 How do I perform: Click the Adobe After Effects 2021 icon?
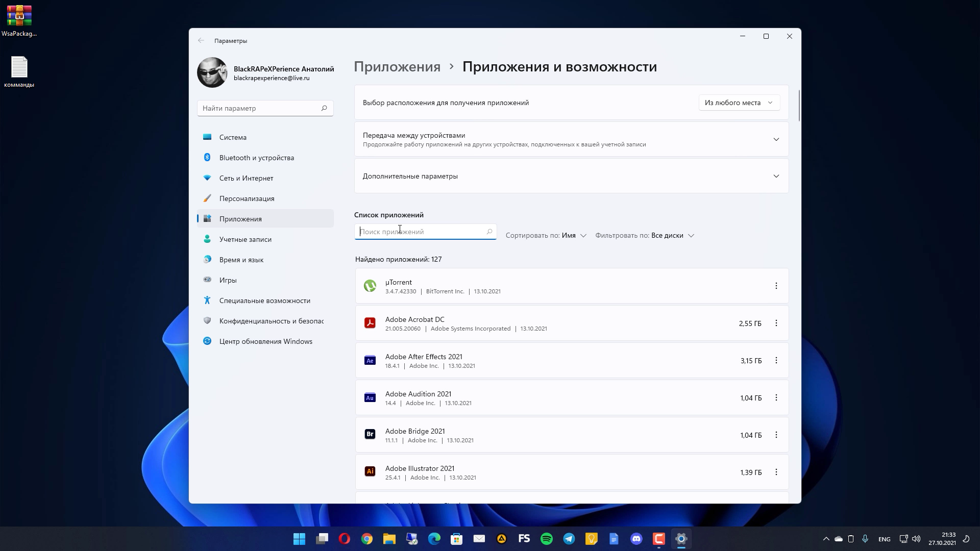(370, 361)
